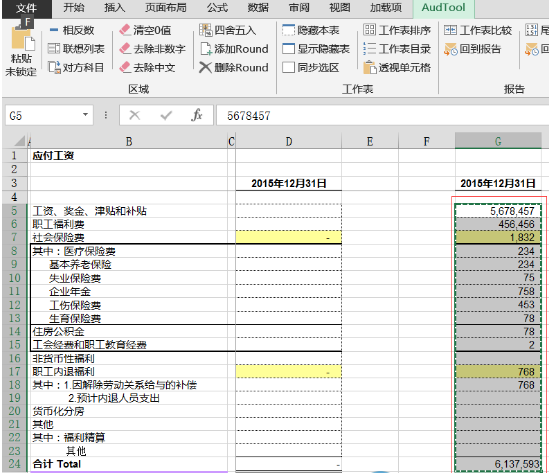Switch to the 视图 tab
Screen dimensions: 549x473
tap(340, 8)
